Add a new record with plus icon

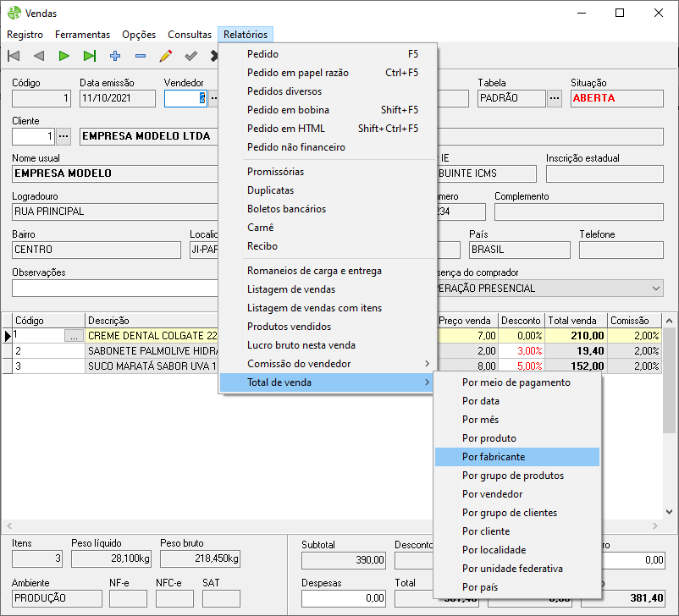pyautogui.click(x=115, y=56)
